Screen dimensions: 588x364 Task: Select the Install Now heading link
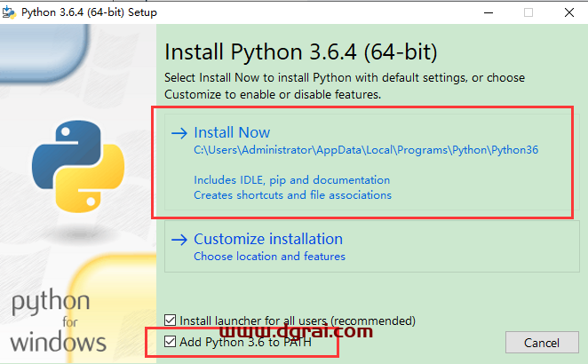(x=232, y=133)
